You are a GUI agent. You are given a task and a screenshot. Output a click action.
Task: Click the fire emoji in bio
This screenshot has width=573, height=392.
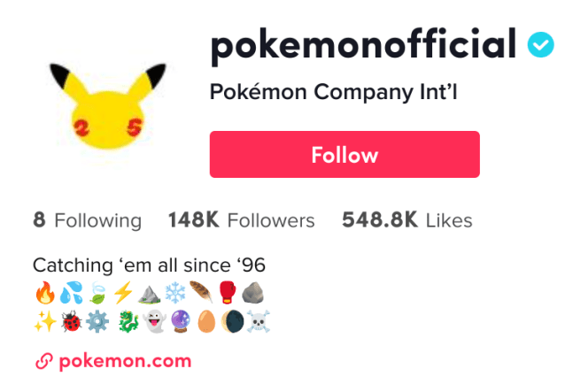coord(43,292)
